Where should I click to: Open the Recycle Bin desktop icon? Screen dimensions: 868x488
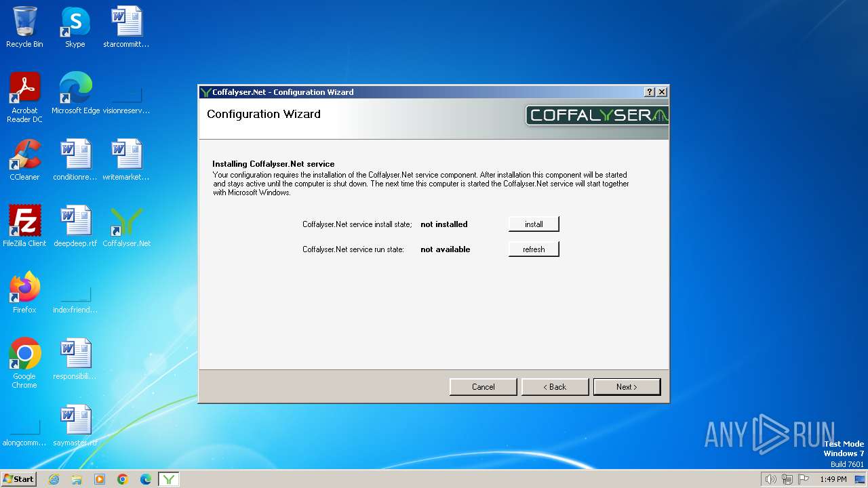[x=24, y=27]
